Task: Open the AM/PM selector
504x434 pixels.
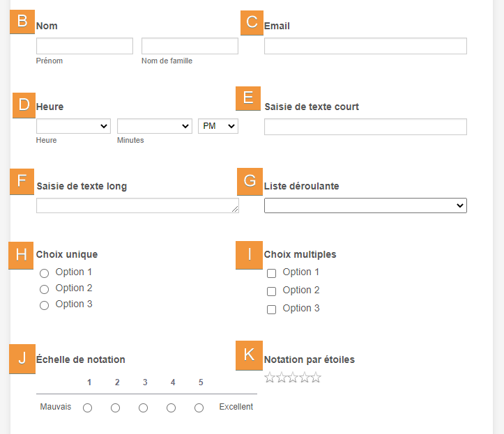Action: 218,126
